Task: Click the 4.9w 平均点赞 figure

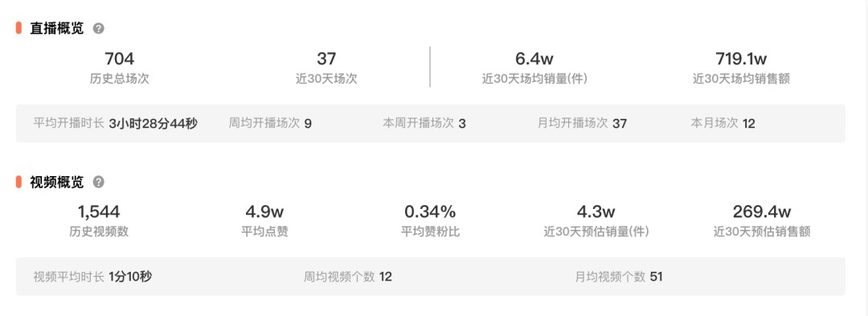Action: (264, 220)
